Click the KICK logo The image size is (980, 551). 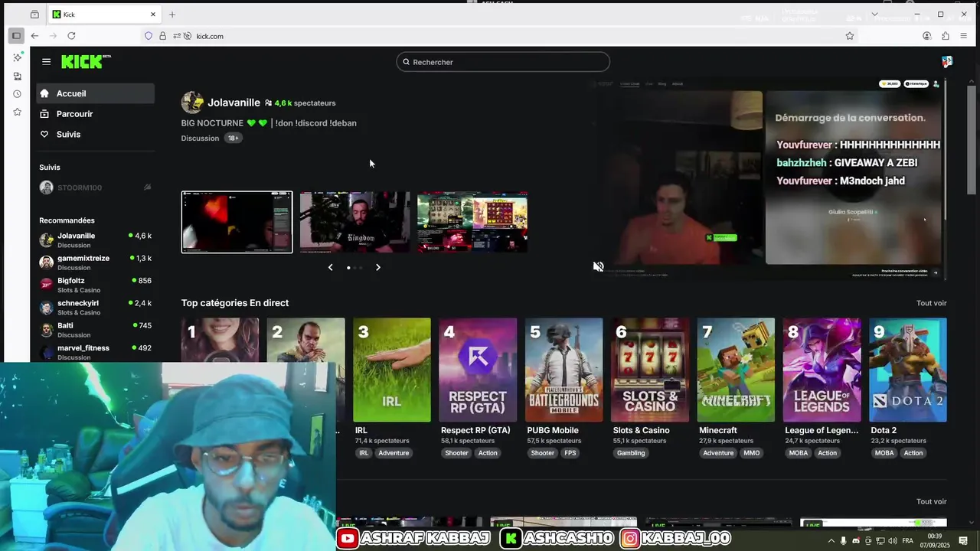click(x=85, y=62)
